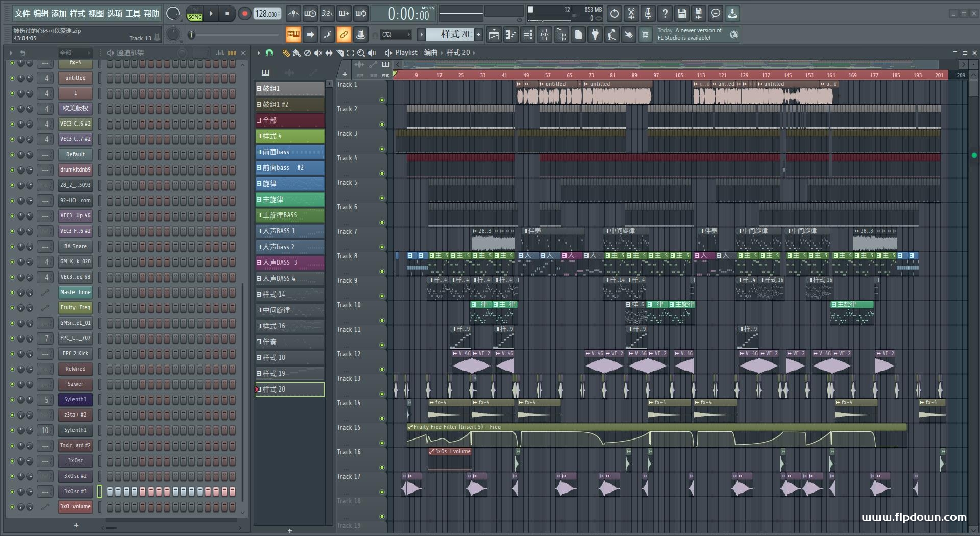Select the Mute tool in playlist toolbar
The image size is (980, 536).
pos(318,53)
